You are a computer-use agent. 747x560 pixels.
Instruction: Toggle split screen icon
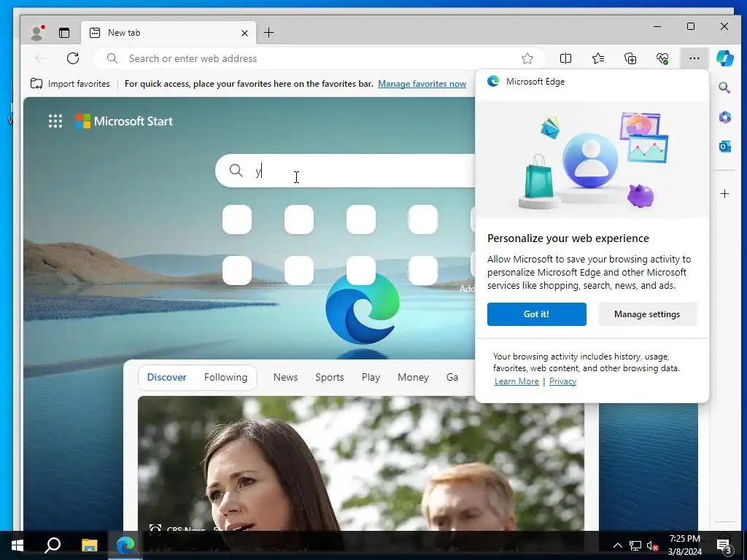coord(565,58)
